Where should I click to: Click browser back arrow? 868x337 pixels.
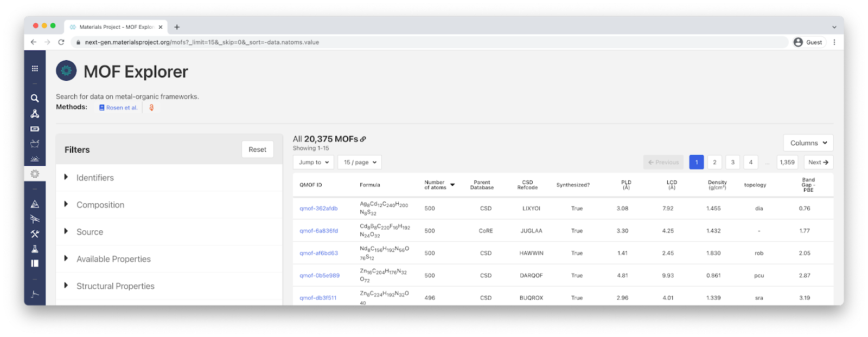pyautogui.click(x=34, y=42)
